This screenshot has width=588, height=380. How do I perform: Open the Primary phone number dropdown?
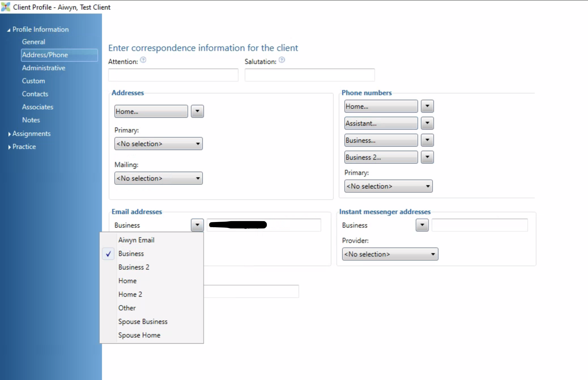388,186
